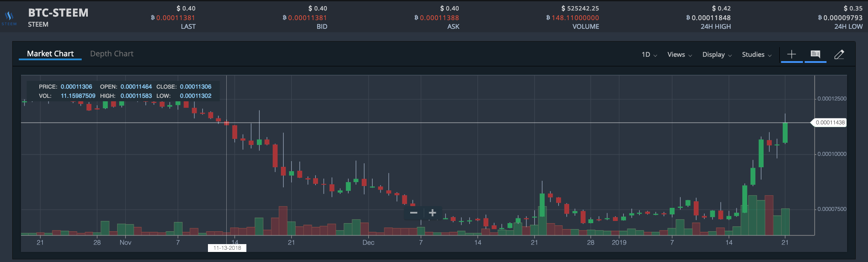868x262 pixels.
Task: Click the 11-13-2018 crosshair date label
Action: click(227, 248)
